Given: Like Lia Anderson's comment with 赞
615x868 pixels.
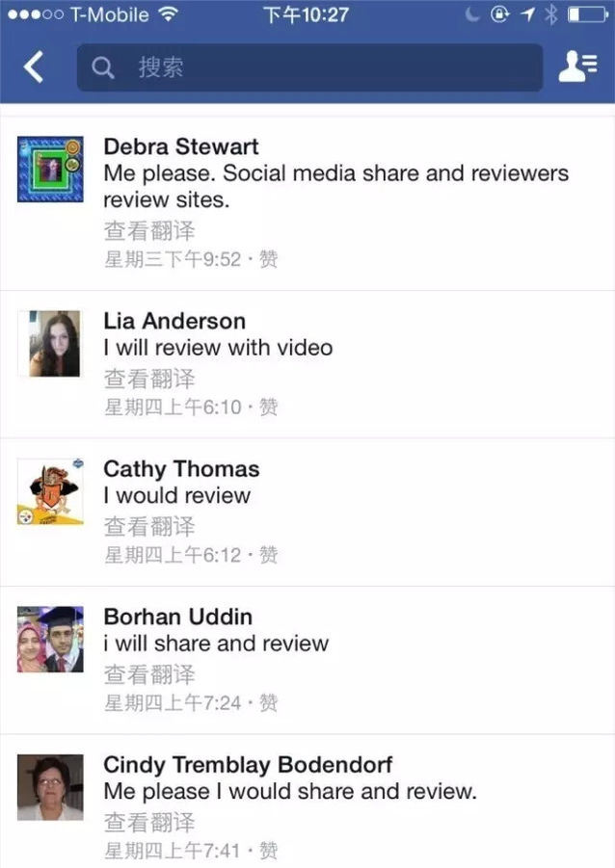Looking at the screenshot, I should (x=269, y=408).
